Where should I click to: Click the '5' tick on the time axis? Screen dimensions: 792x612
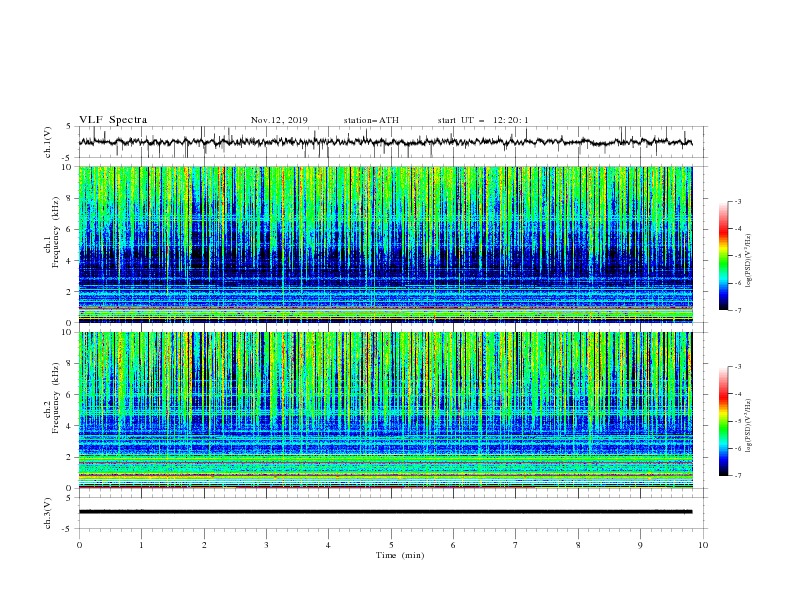[391, 545]
